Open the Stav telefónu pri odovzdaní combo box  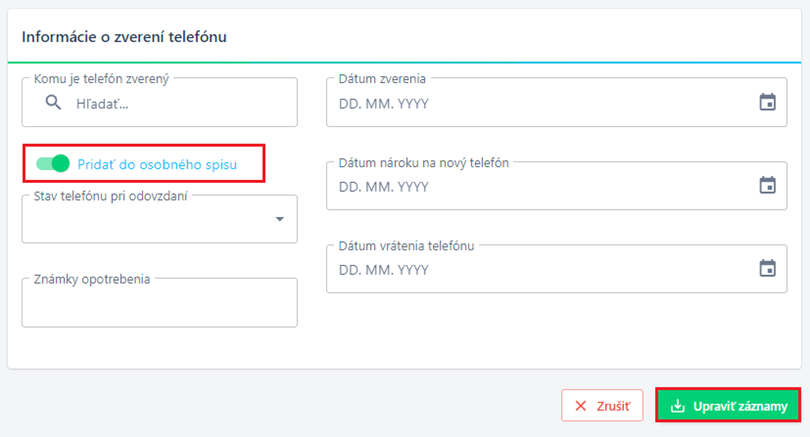click(160, 219)
